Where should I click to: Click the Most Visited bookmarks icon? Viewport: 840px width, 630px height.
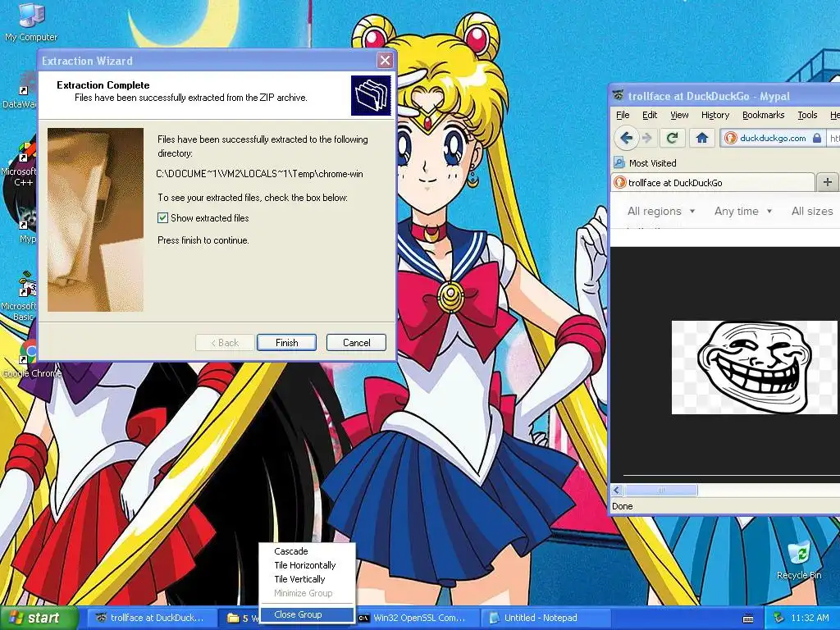pyautogui.click(x=619, y=163)
